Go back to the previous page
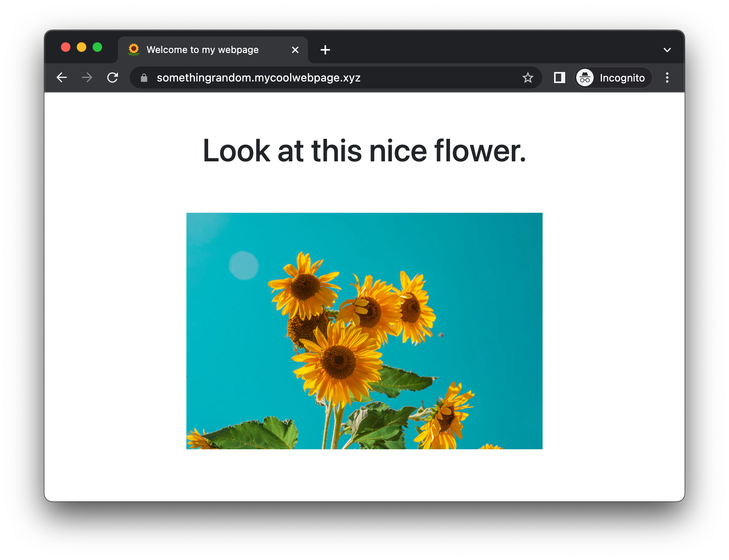 tap(62, 78)
